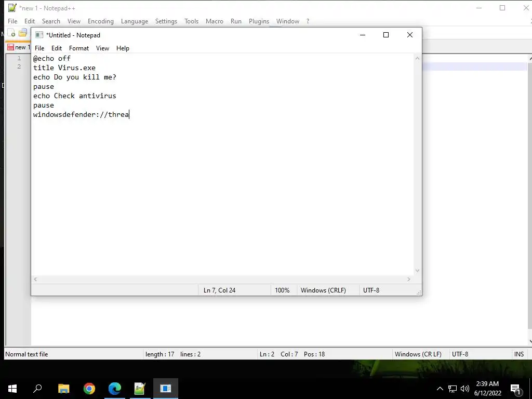Viewport: 532px width, 399px height.
Task: Maximize the Notepad++ window
Action: point(502,8)
